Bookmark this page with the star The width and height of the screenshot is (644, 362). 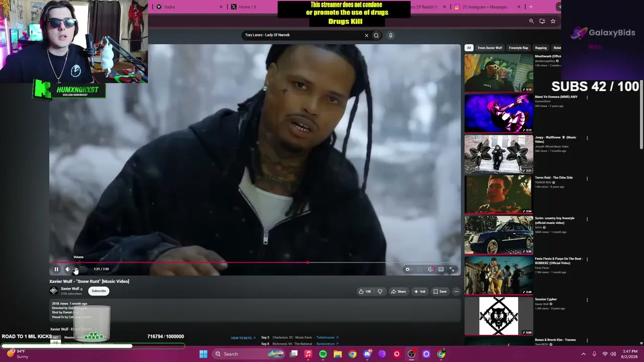553,21
